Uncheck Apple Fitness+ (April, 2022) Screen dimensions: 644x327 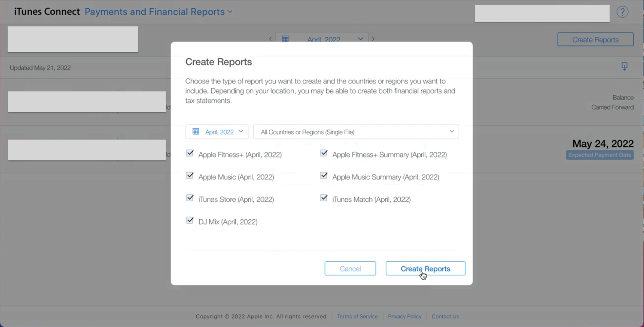click(x=190, y=153)
